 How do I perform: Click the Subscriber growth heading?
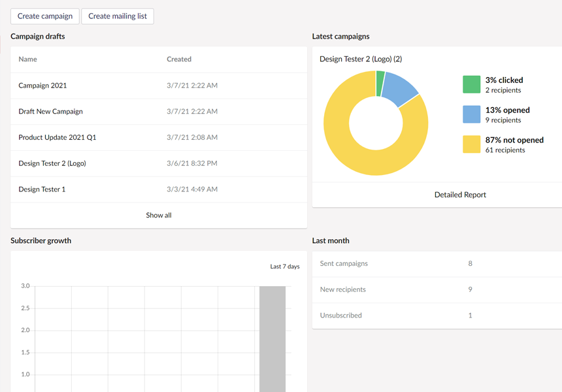41,241
